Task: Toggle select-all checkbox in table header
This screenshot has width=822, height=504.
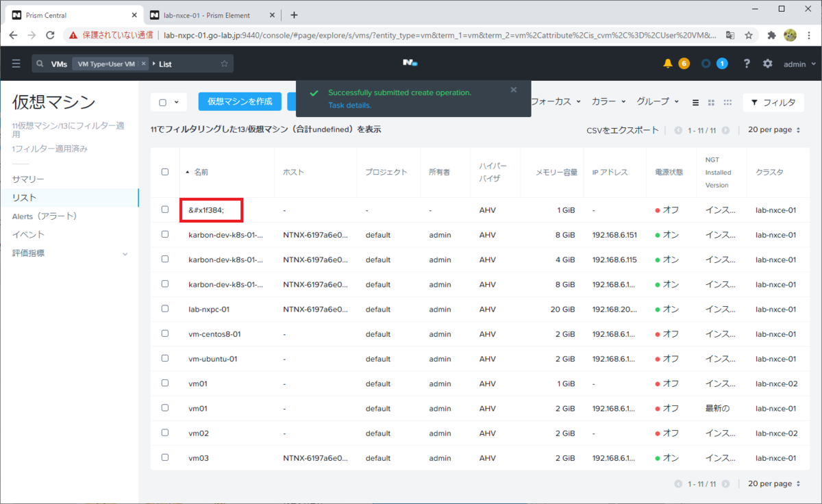Action: coord(165,172)
